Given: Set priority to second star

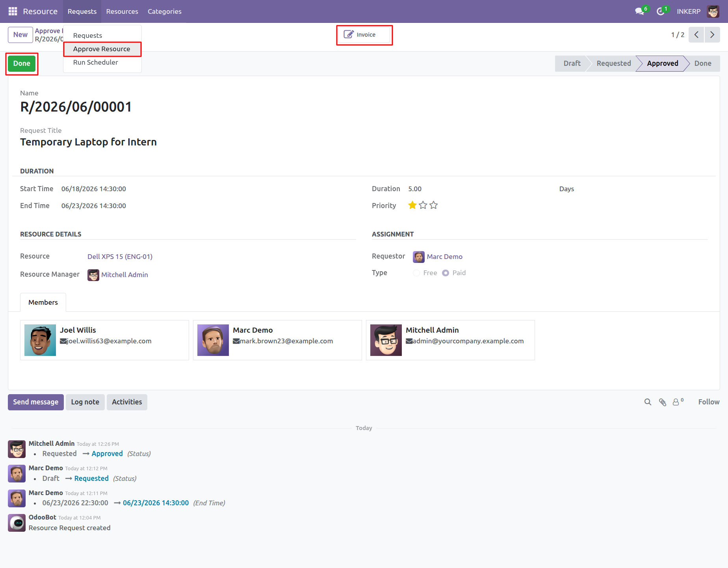Looking at the screenshot, I should (x=423, y=205).
